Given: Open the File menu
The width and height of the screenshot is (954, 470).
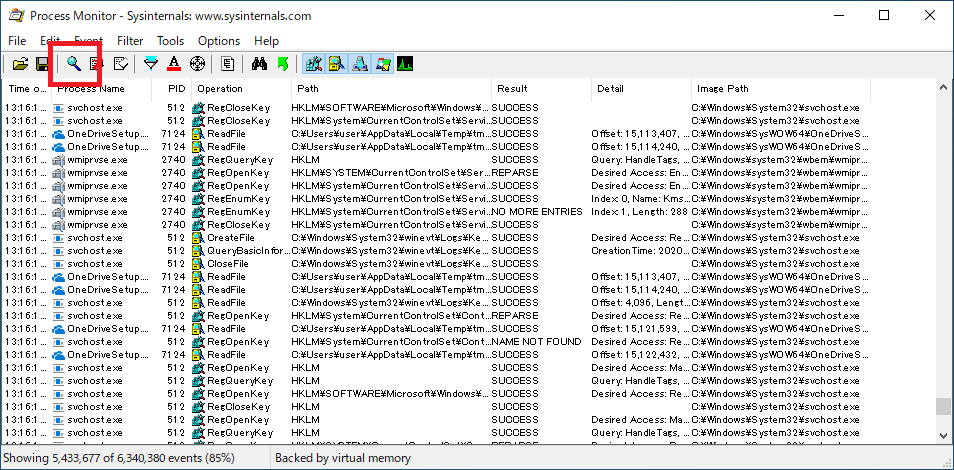Looking at the screenshot, I should click(x=17, y=41).
